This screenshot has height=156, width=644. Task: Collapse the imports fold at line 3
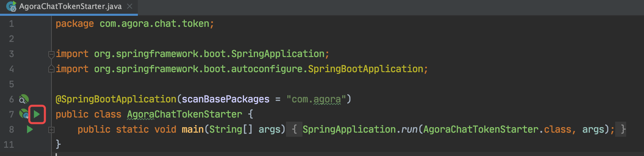[51, 54]
